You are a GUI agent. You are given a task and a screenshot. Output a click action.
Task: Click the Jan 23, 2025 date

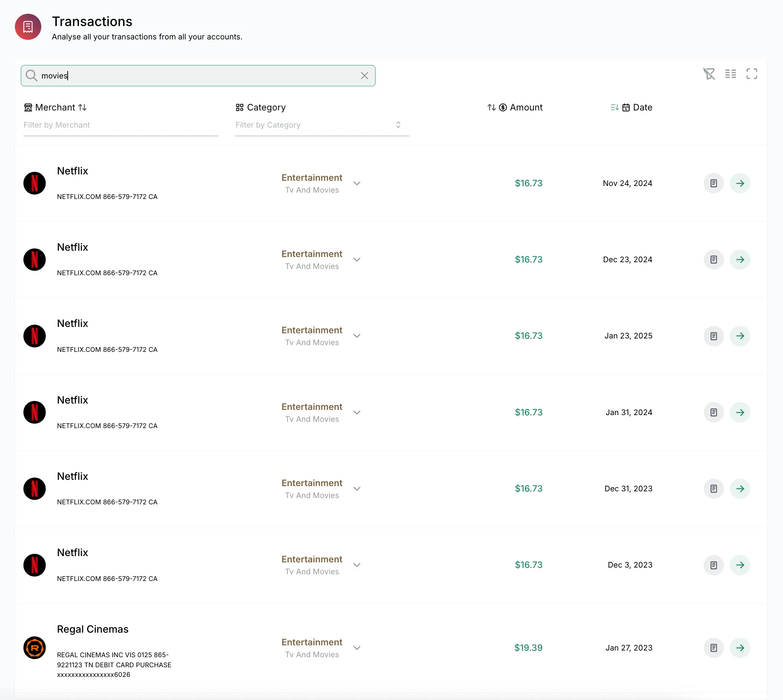(x=628, y=336)
